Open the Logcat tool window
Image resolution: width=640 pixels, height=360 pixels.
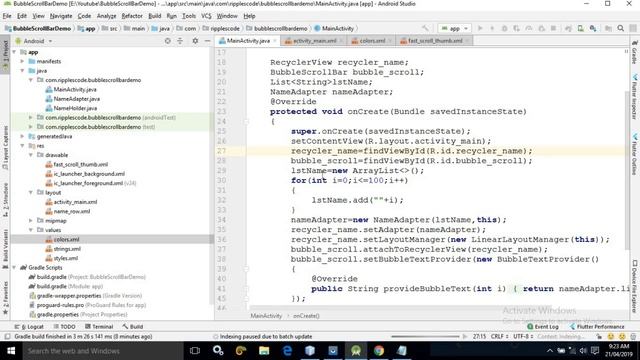(x=29, y=327)
